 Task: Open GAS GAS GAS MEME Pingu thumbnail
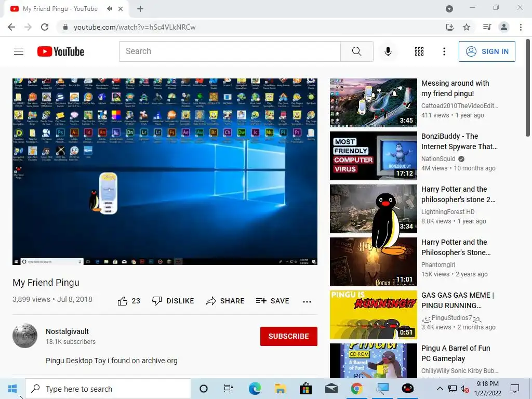pos(373,314)
